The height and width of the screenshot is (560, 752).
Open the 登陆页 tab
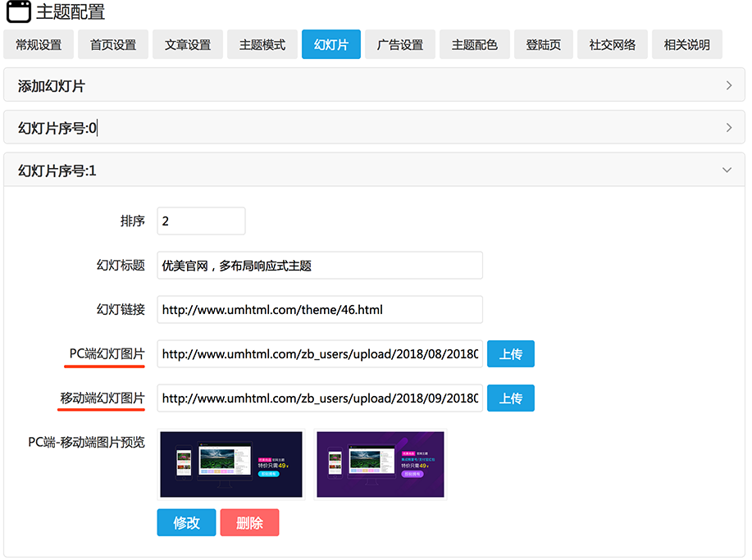(544, 45)
